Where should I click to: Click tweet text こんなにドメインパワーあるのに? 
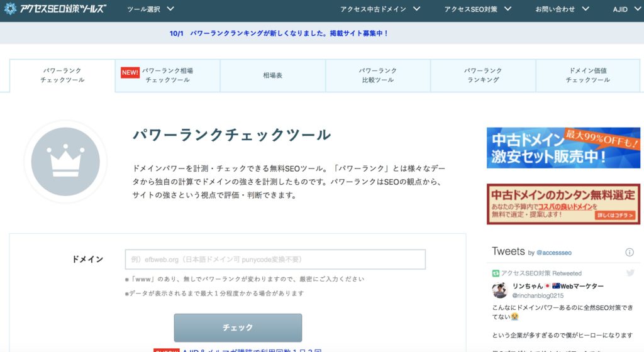click(562, 312)
